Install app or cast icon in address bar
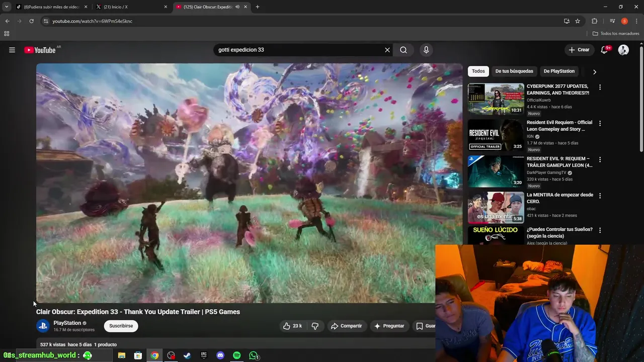Screen dimensions: 644x362 point(567,21)
